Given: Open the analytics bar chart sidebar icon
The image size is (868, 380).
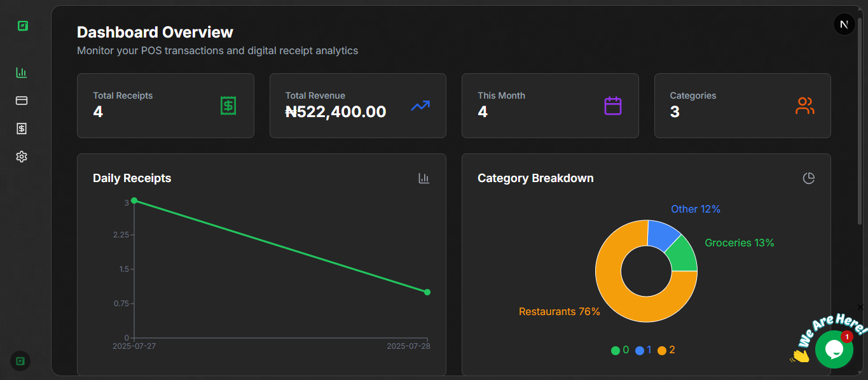Looking at the screenshot, I should [x=22, y=73].
